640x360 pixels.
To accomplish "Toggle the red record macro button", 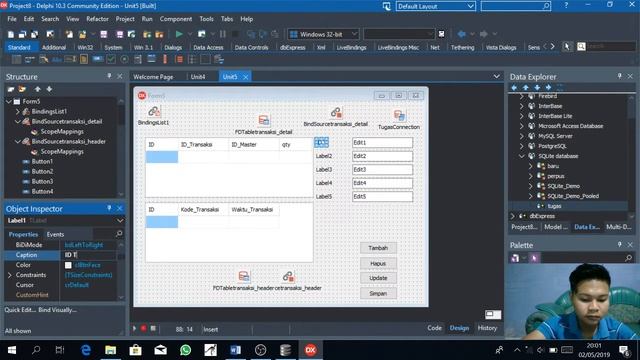I will [144, 328].
